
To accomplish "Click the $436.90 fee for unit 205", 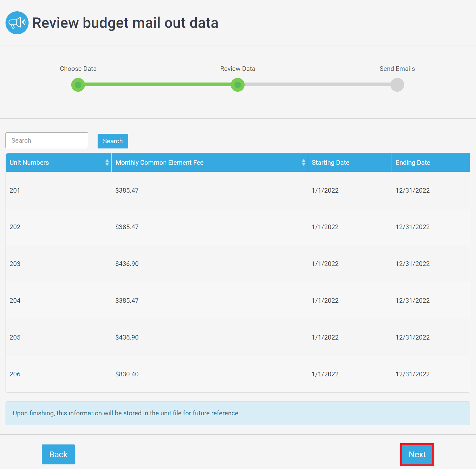I will coord(127,337).
